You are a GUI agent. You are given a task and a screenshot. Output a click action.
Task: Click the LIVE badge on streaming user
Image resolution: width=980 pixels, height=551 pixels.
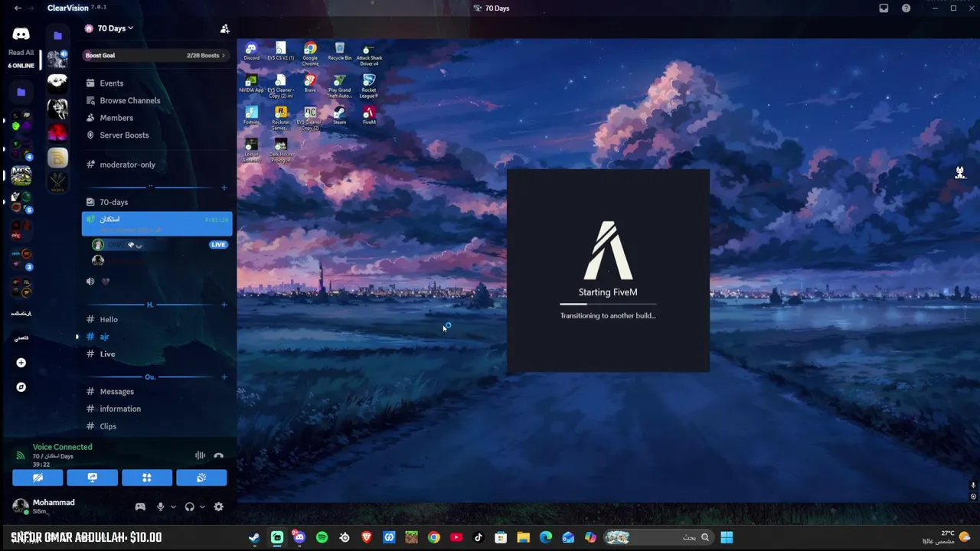218,245
